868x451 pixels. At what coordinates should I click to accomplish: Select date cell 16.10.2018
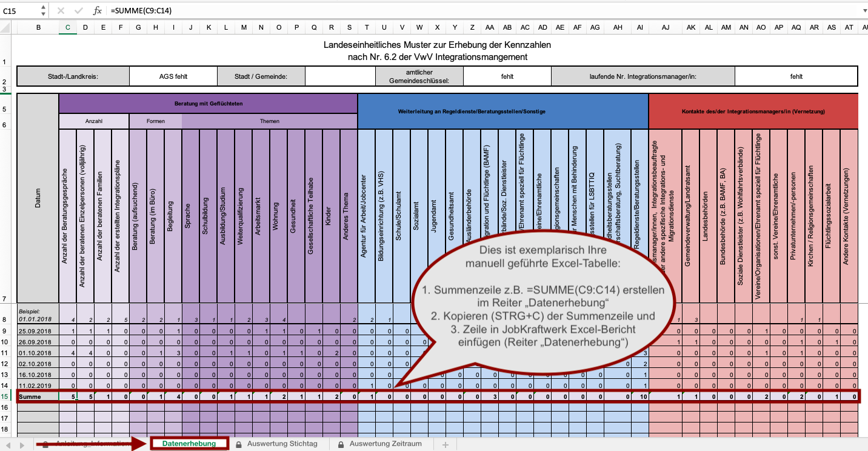38,375
